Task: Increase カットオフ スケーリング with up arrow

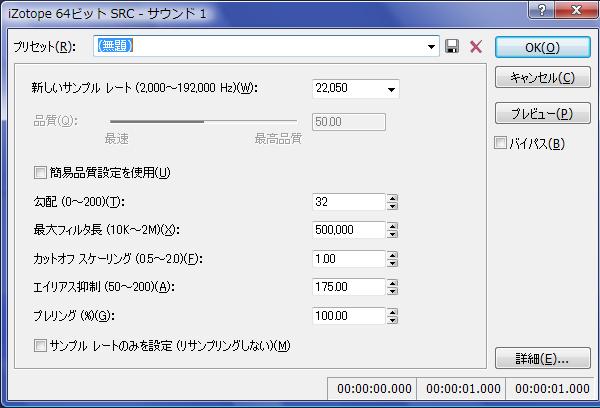Action: coord(392,255)
